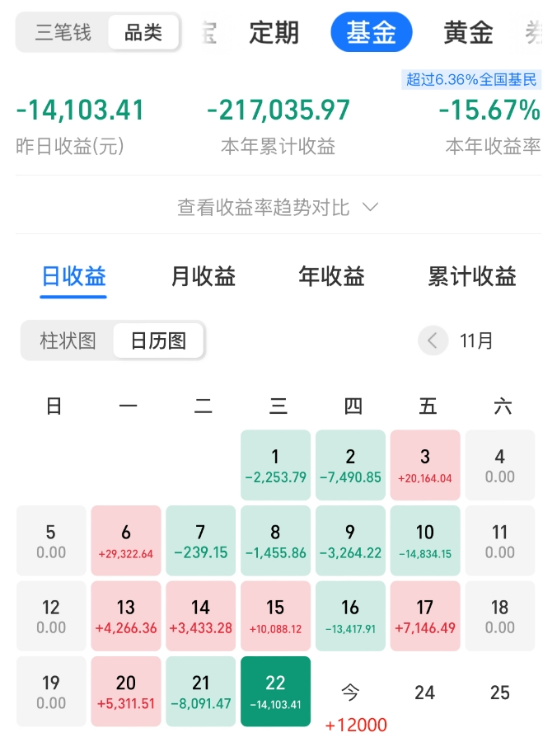
Task: Select the 基金 category tab
Action: [x=371, y=32]
